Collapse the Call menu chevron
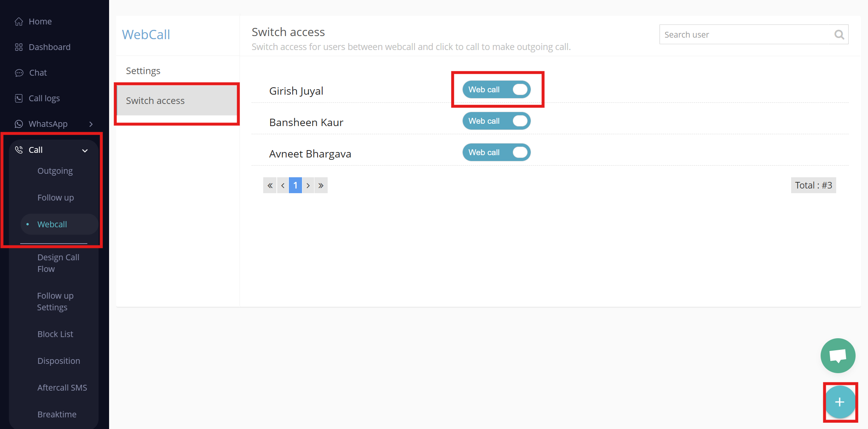 [85, 150]
